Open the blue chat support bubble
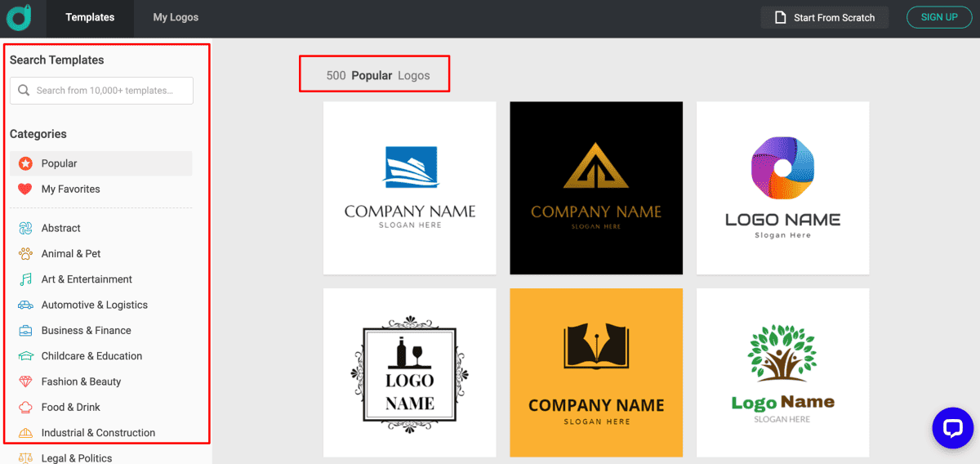980x464 pixels. tap(952, 427)
